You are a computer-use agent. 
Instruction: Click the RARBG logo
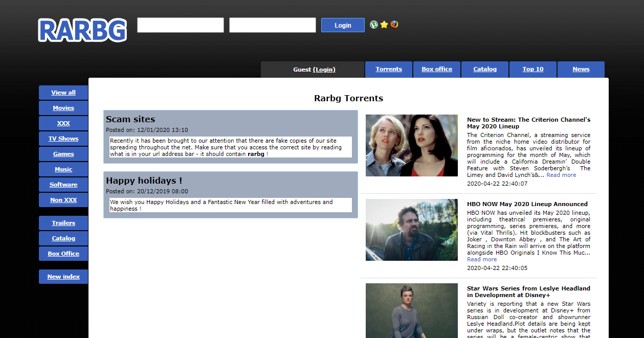82,30
